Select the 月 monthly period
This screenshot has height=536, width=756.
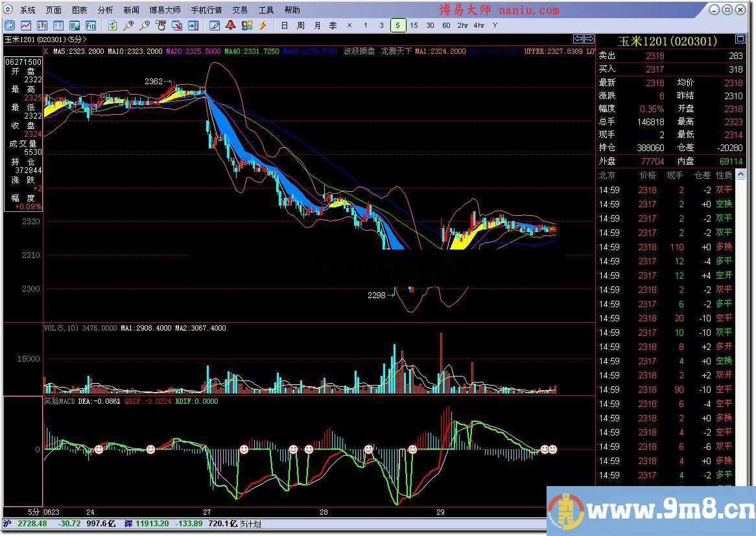click(317, 25)
